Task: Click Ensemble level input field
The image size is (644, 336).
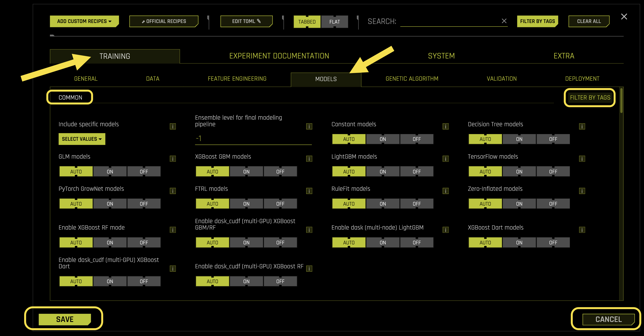Action: (253, 139)
